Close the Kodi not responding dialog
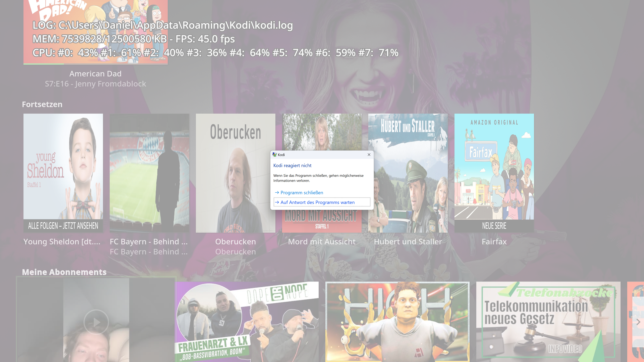The width and height of the screenshot is (644, 362). pos(369,155)
